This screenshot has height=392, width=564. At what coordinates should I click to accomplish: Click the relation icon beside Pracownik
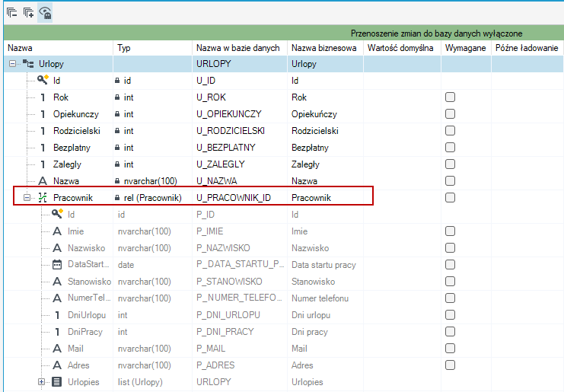(x=43, y=197)
